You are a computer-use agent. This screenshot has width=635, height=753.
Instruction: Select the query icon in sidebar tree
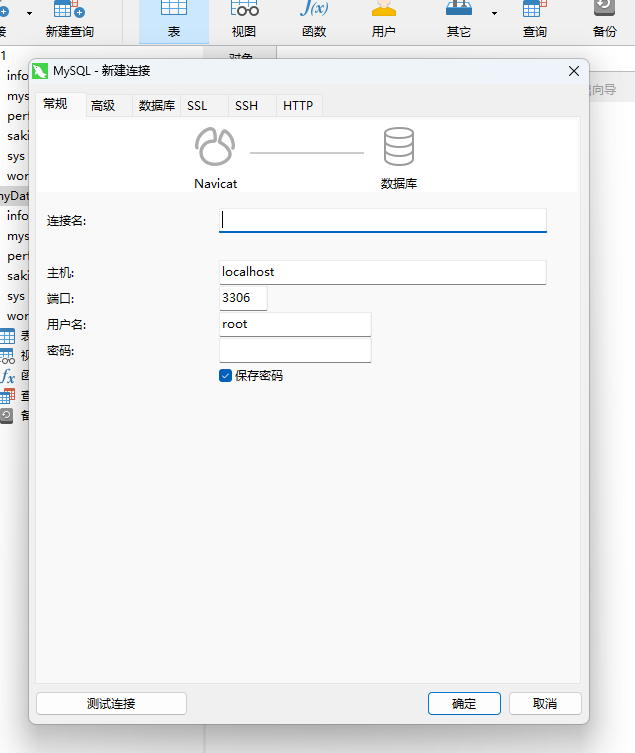pyautogui.click(x=7, y=396)
